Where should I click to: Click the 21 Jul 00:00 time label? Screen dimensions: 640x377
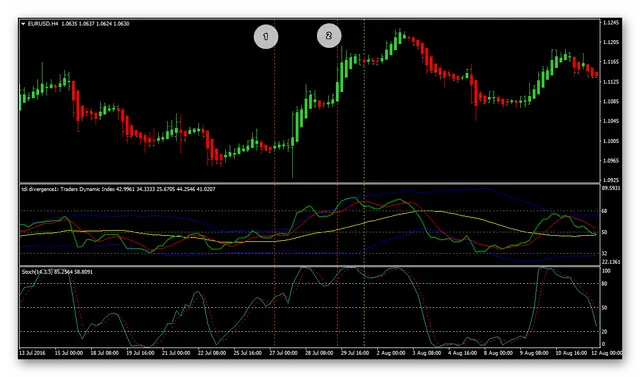pyautogui.click(x=176, y=353)
